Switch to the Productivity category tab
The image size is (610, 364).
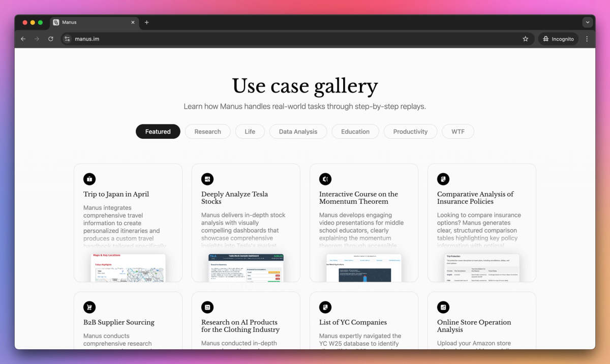pos(410,132)
